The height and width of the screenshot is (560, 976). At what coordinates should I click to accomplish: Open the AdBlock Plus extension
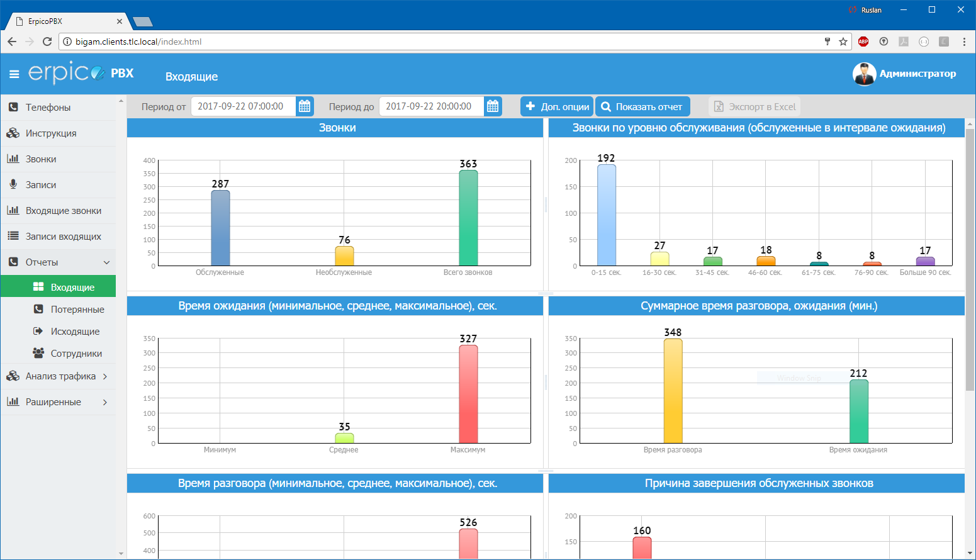pyautogui.click(x=863, y=42)
